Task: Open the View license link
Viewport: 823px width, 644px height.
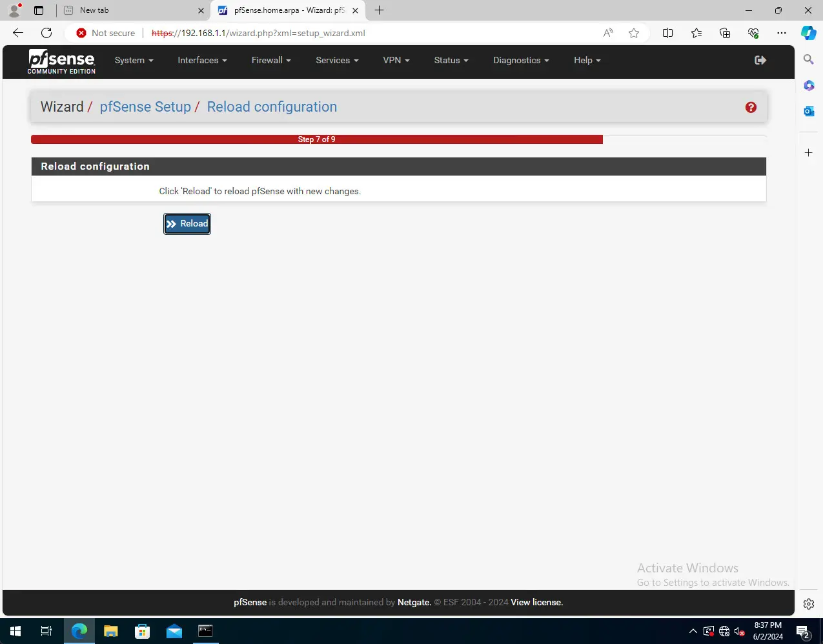Action: pos(537,602)
